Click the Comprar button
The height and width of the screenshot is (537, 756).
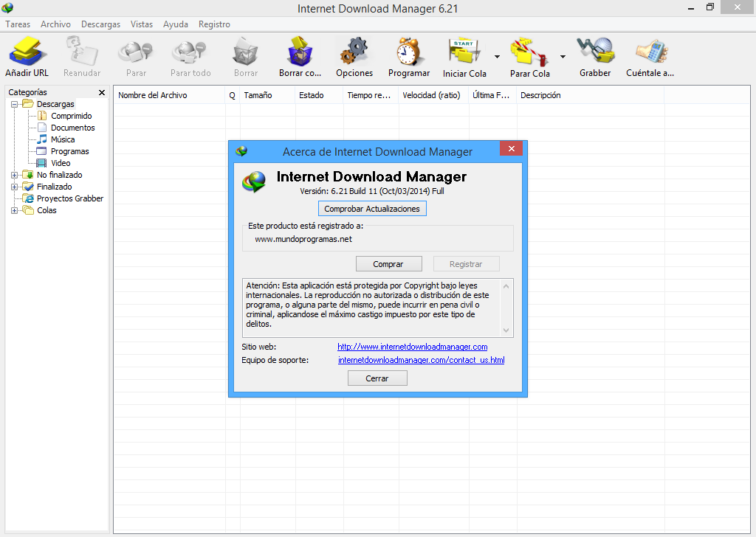pyautogui.click(x=388, y=264)
